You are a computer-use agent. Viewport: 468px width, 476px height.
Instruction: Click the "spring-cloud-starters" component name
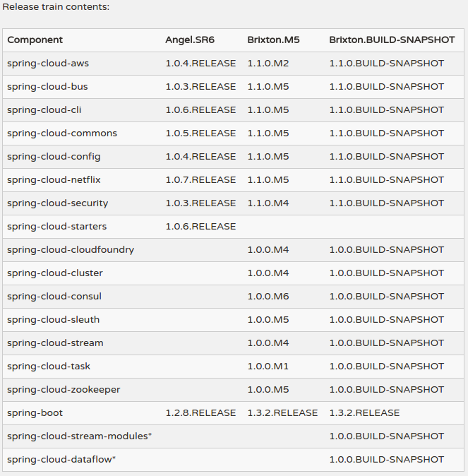(x=56, y=227)
